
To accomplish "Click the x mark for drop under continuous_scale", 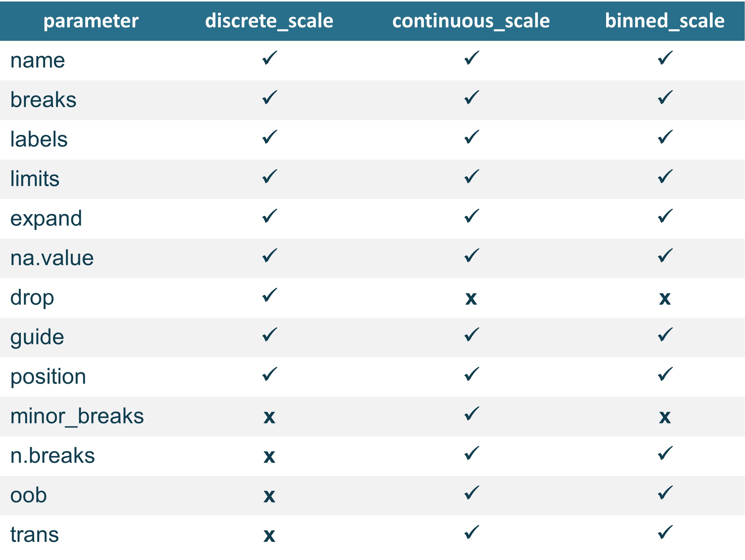I will [471, 298].
